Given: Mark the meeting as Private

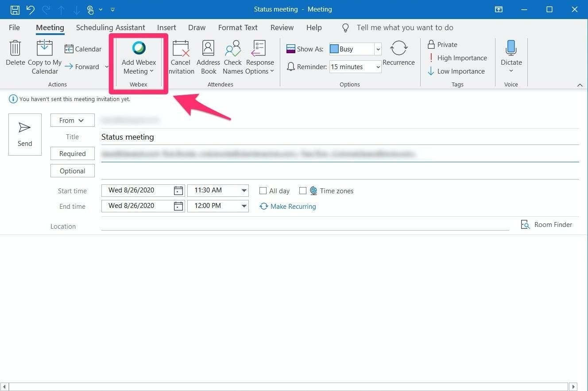Looking at the screenshot, I should pyautogui.click(x=442, y=45).
